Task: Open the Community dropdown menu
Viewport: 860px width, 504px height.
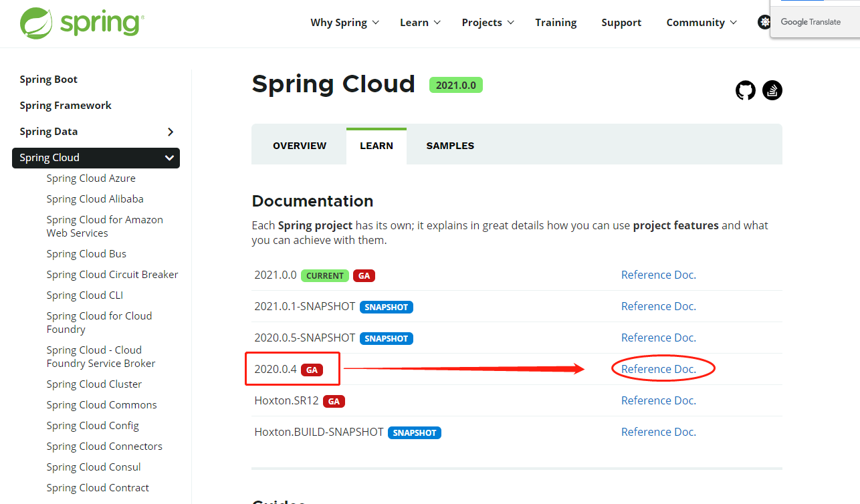Action: click(x=702, y=23)
